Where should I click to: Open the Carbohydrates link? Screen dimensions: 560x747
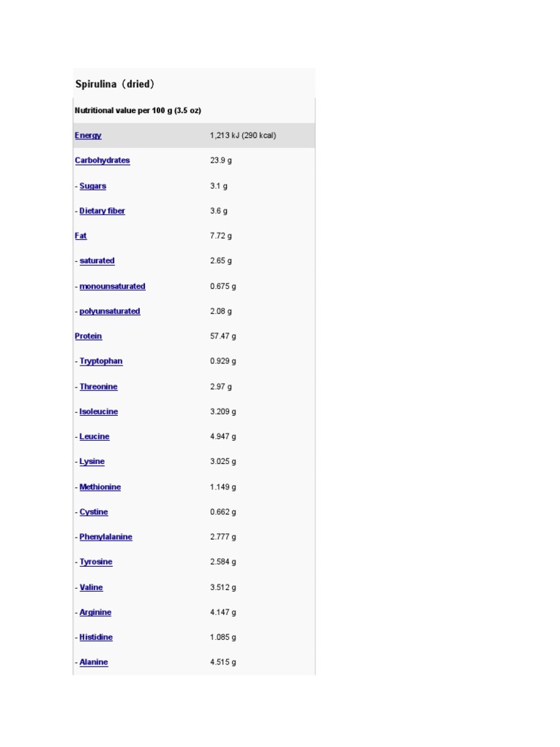pos(102,160)
